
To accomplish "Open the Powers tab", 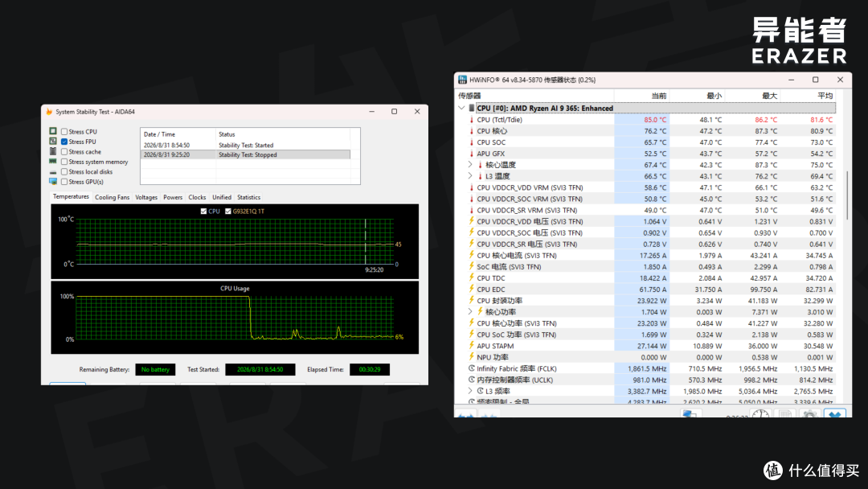I will 173,197.
